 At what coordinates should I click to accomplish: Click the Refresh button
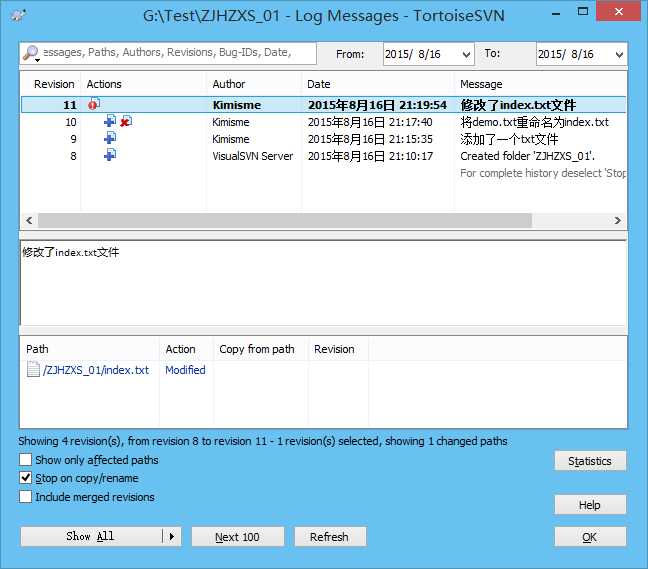point(330,537)
